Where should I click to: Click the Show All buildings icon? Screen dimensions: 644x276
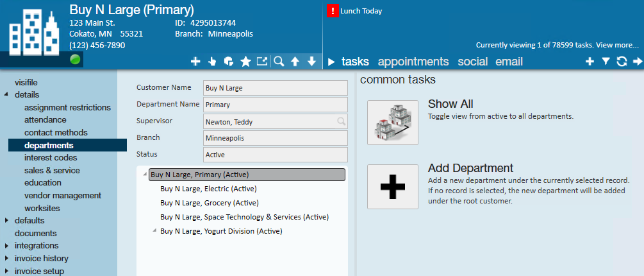393,123
